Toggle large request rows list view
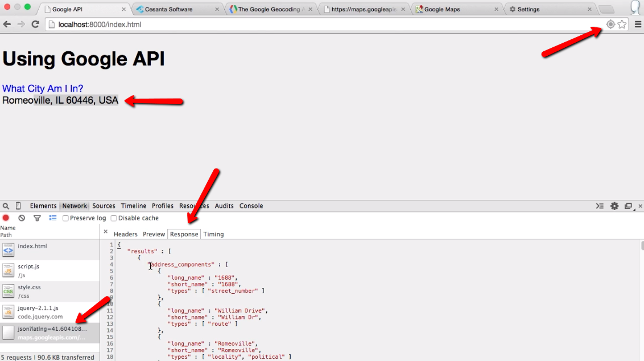Viewport: 644px width, 361px height. click(53, 218)
